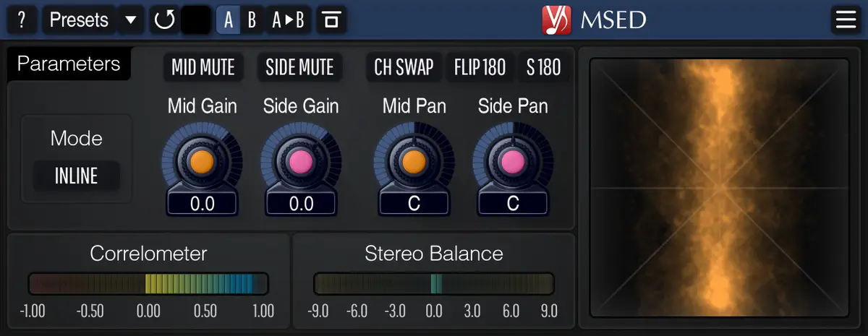Select preset slot B
The width and height of the screenshot is (868, 336).
pos(252,20)
